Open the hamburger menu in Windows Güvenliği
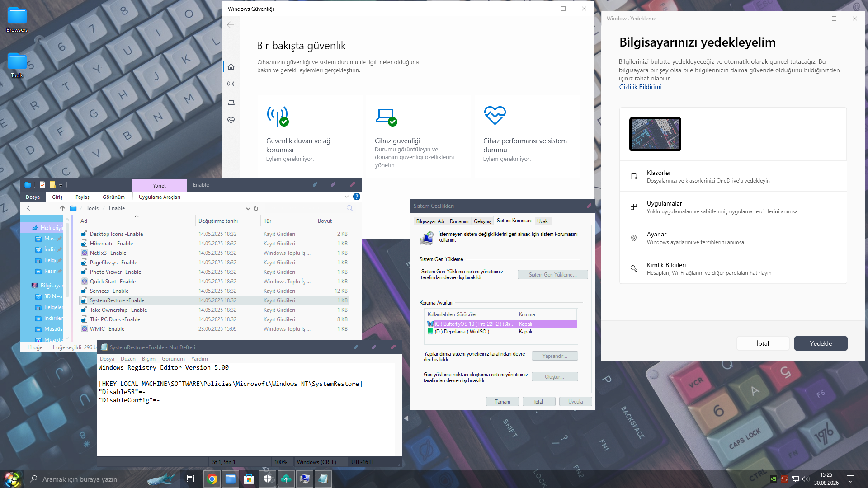The image size is (868, 488). click(x=231, y=45)
